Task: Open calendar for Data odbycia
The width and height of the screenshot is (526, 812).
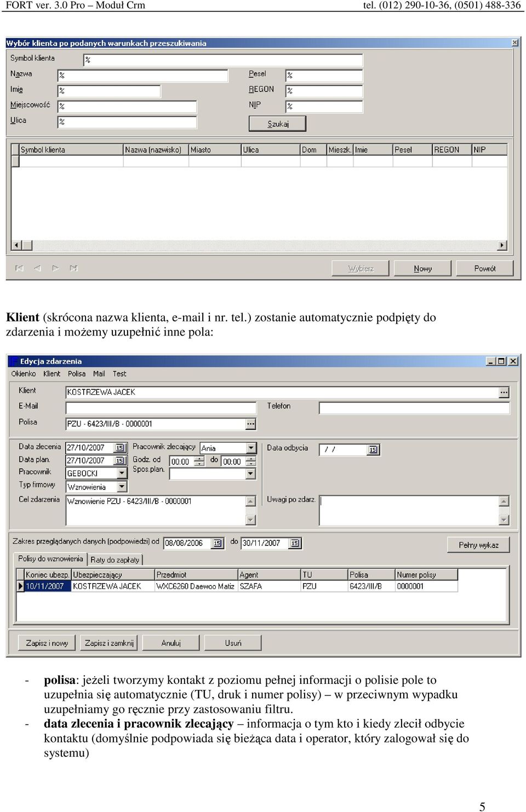Action: coord(373,450)
